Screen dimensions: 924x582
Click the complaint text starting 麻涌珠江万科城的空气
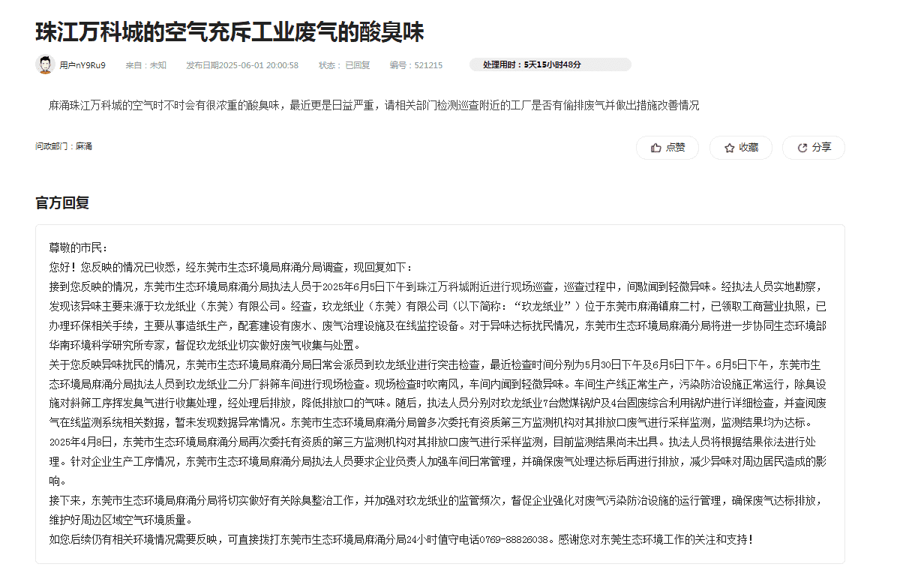(374, 105)
